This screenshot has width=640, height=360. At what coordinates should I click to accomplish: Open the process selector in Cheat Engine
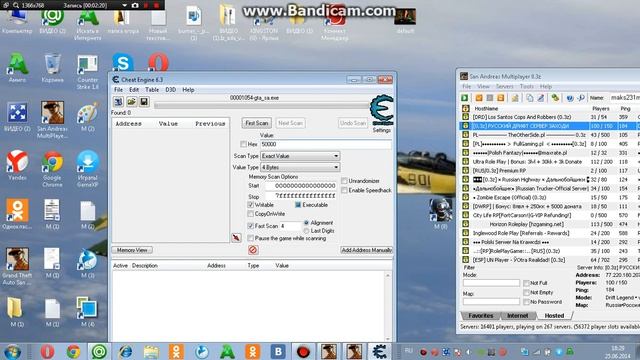click(x=118, y=102)
